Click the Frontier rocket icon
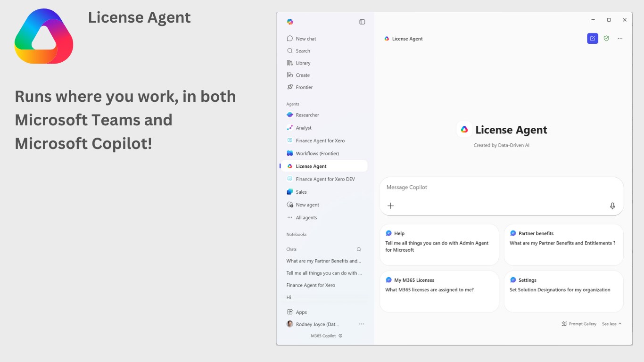The width and height of the screenshot is (644, 362). tap(290, 87)
